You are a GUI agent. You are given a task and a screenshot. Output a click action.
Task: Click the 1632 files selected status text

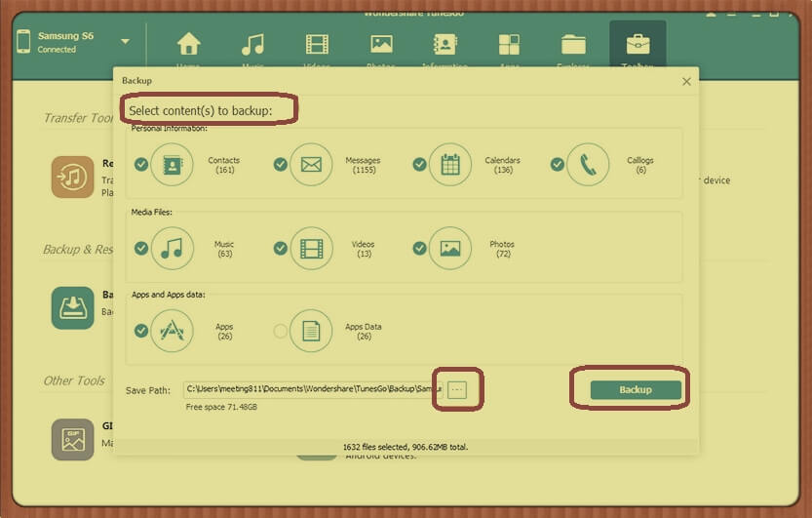click(406, 447)
